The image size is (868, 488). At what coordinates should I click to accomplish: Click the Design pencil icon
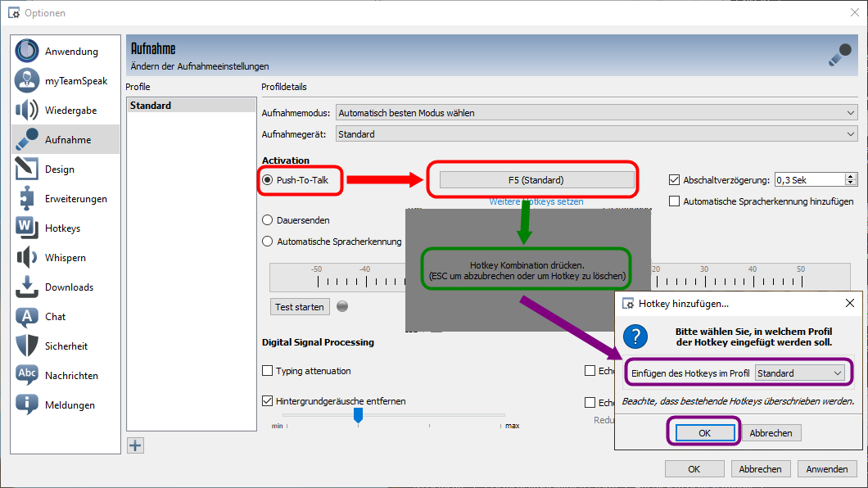click(27, 169)
